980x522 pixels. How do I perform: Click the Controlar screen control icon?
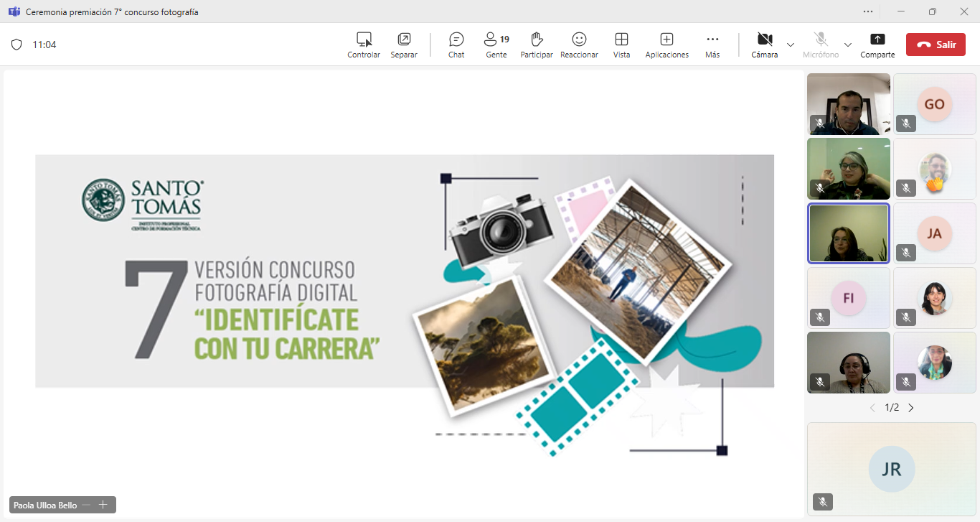point(364,45)
